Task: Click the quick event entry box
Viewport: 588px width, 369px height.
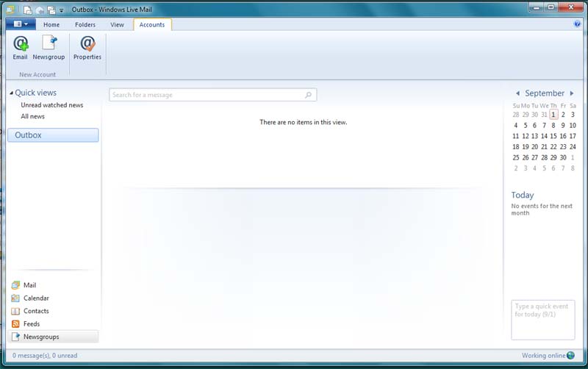Action: click(542, 320)
